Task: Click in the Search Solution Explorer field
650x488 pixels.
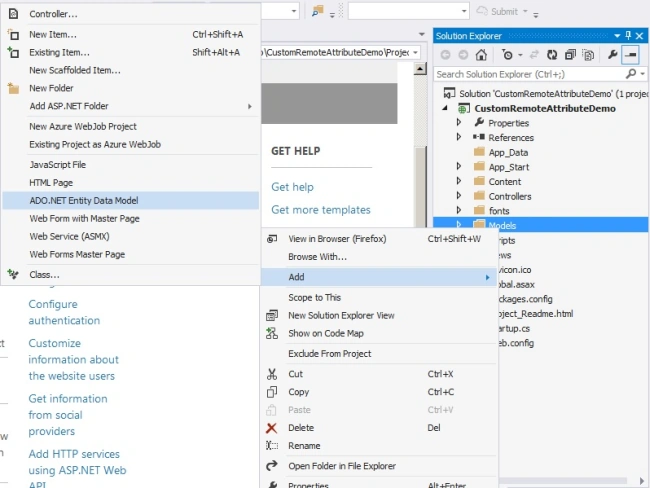Action: tap(530, 74)
